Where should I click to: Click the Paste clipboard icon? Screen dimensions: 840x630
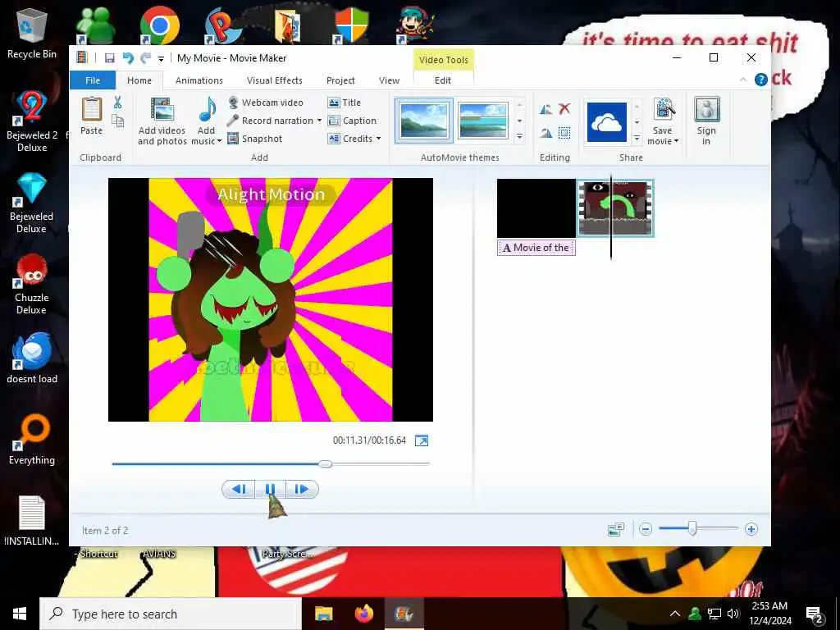click(x=92, y=110)
